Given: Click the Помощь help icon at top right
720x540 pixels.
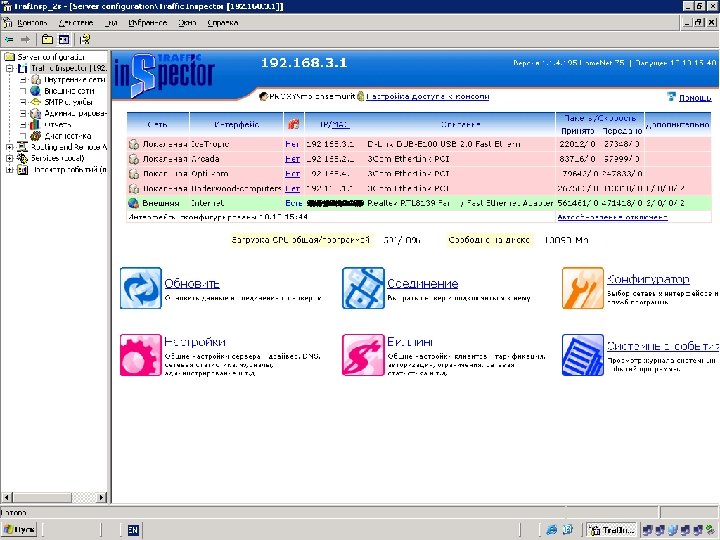Looking at the screenshot, I should 671,96.
